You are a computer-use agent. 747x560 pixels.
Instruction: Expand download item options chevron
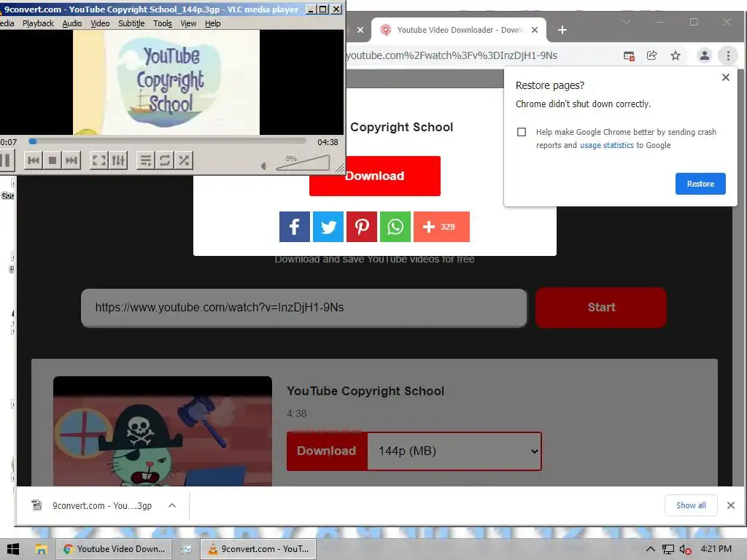172,506
